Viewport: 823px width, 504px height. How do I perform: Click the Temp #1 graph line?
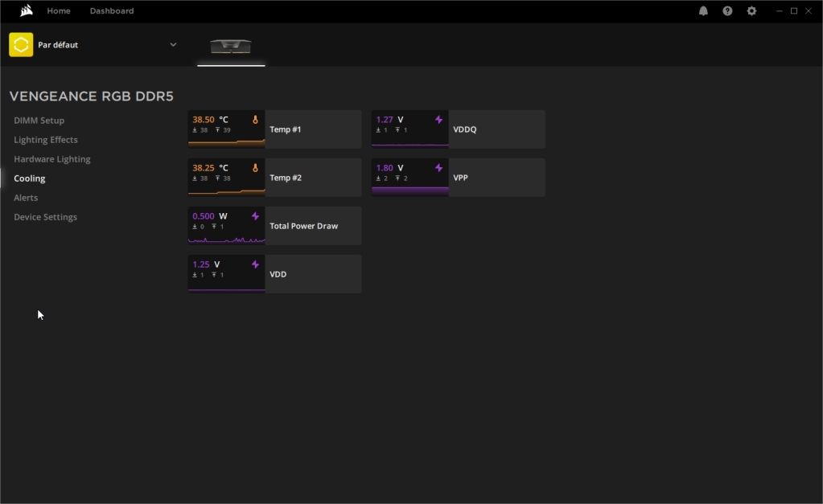coord(227,141)
